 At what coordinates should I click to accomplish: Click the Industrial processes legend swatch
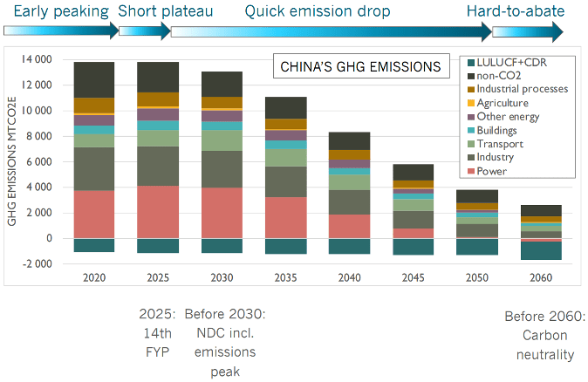(472, 89)
